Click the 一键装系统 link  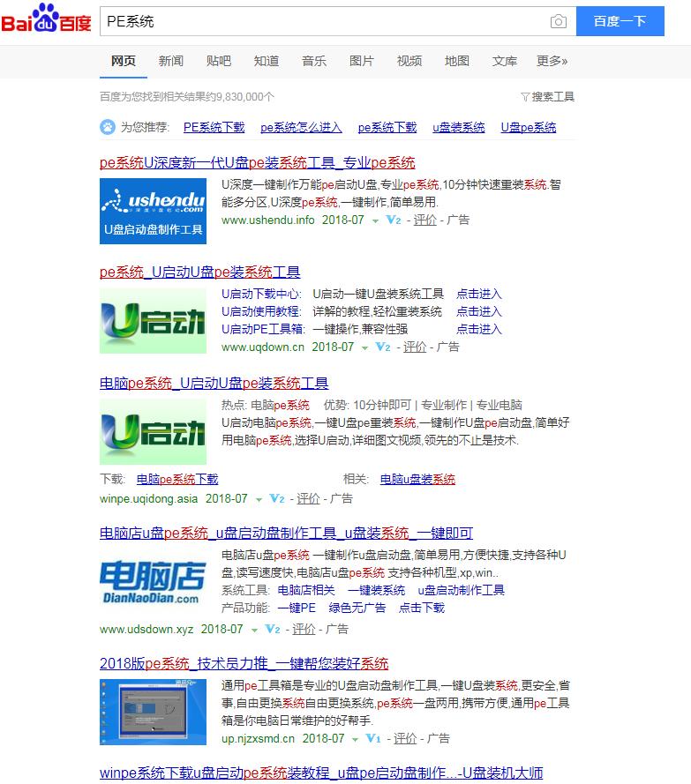click(376, 590)
